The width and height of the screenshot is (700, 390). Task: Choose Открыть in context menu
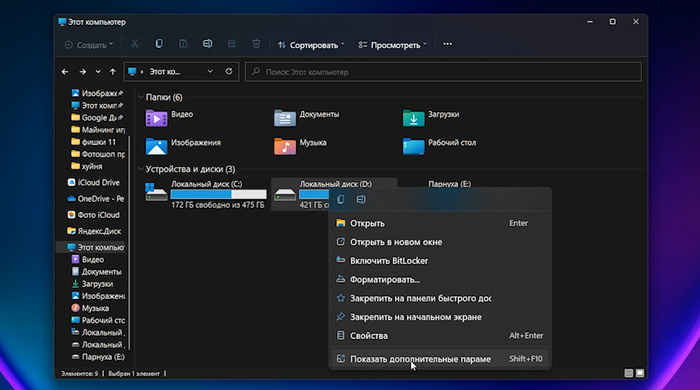[440, 223]
